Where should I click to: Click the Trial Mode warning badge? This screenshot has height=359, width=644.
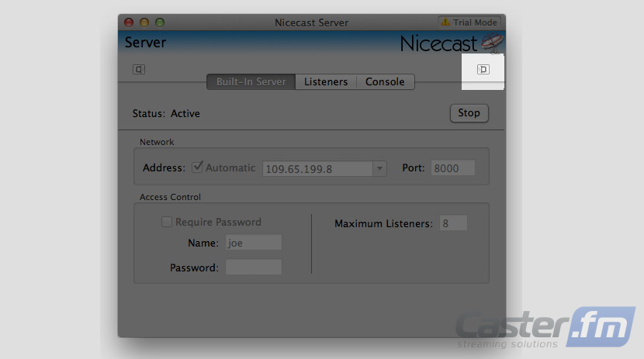pyautogui.click(x=469, y=22)
